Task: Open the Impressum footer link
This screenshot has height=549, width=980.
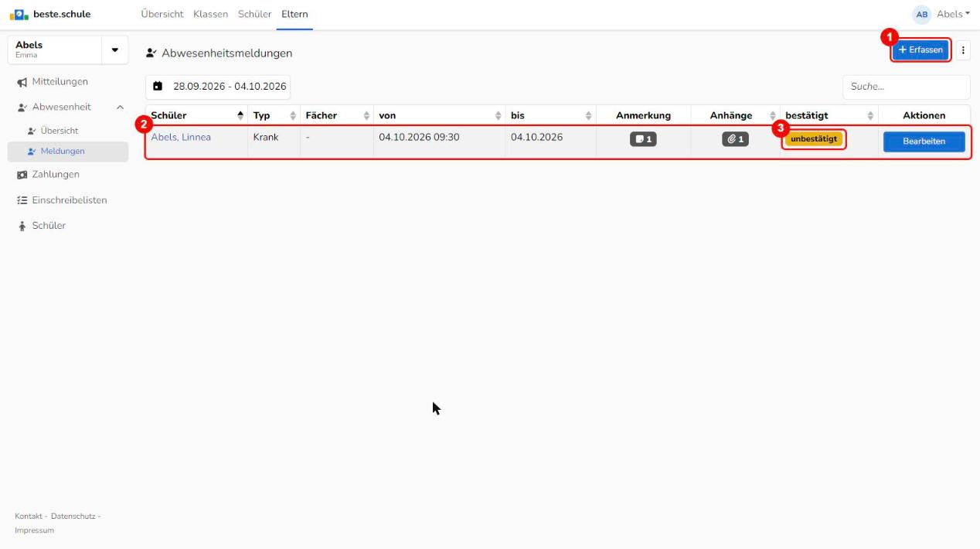Action: tap(34, 530)
